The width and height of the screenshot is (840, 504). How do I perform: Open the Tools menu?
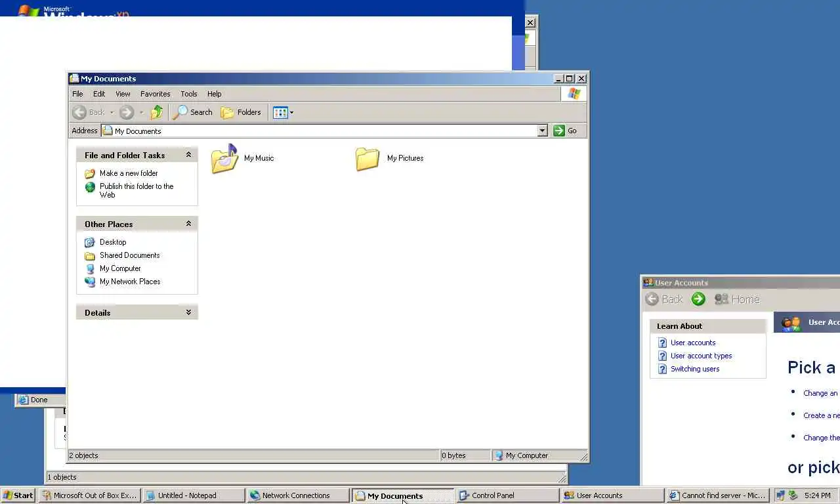(x=189, y=94)
